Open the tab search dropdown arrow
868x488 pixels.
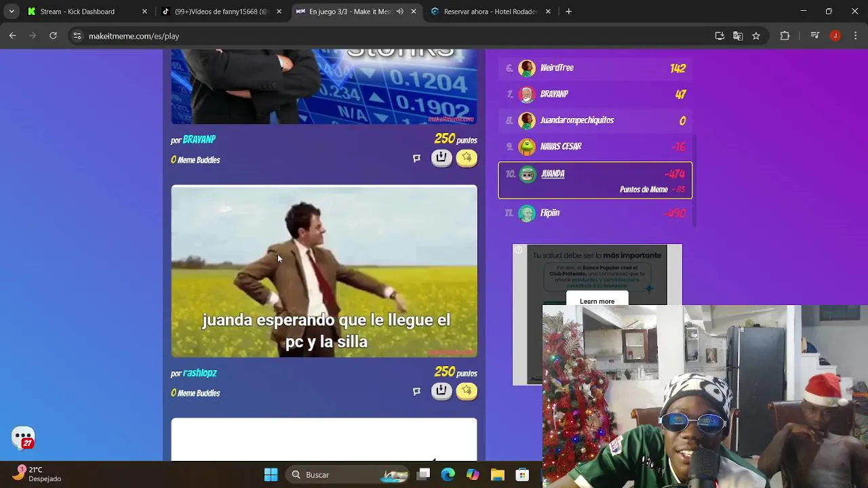12,12
